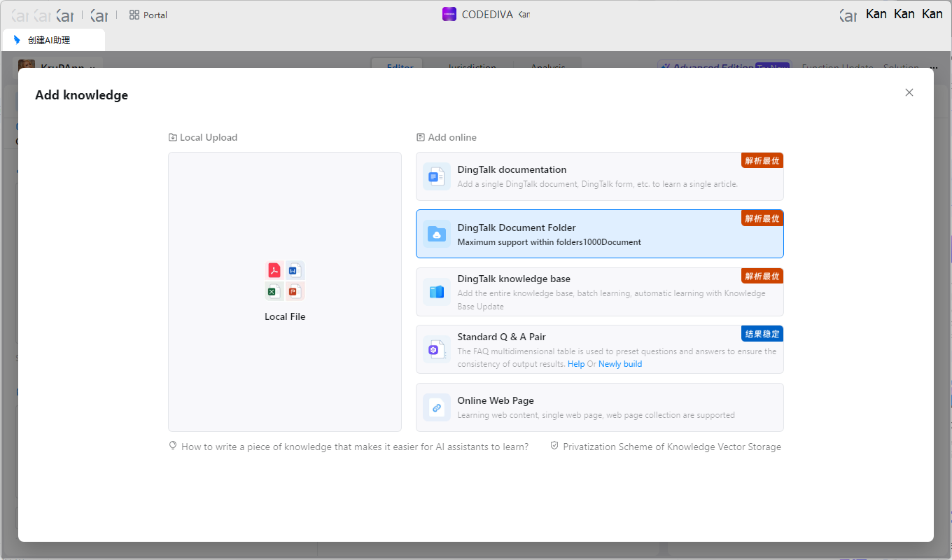Click the Online Web Page link icon
This screenshot has height=560, width=952.
coord(437,407)
